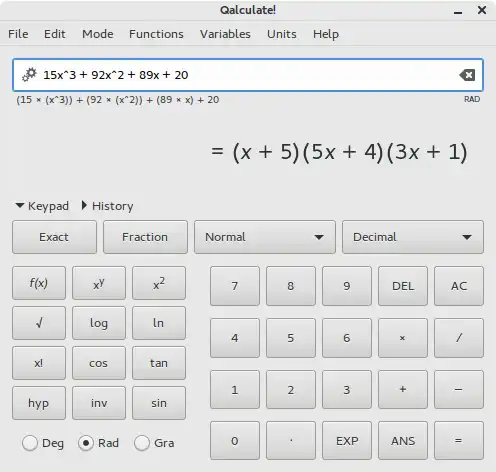Click inside the expression input field
This screenshot has width=496, height=472.
[248, 75]
